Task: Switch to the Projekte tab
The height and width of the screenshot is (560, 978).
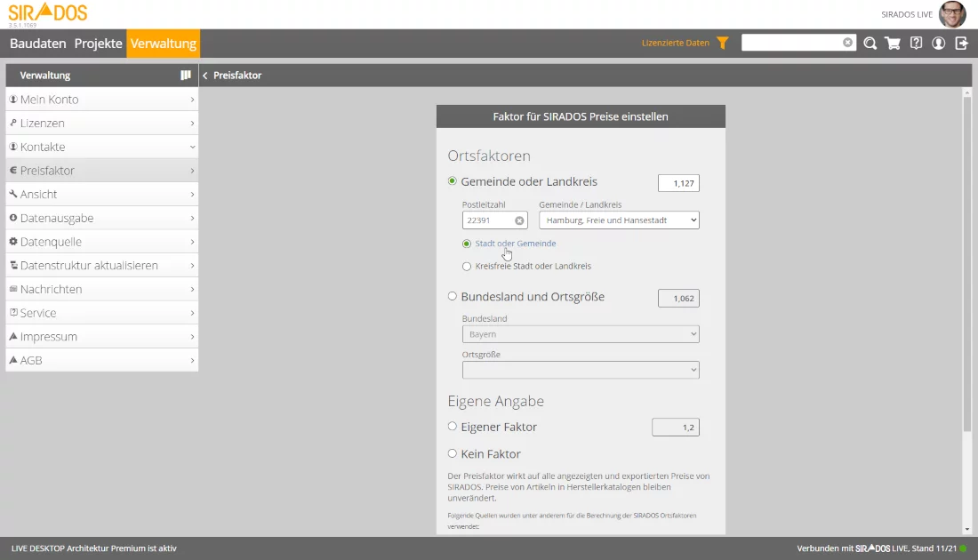Action: (x=98, y=43)
